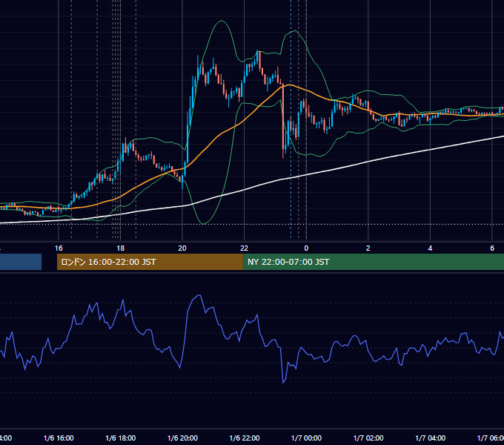Image resolution: width=504 pixels, height=445 pixels.
Task: Click the "20" hour label on the price chart axis
Action: point(182,248)
